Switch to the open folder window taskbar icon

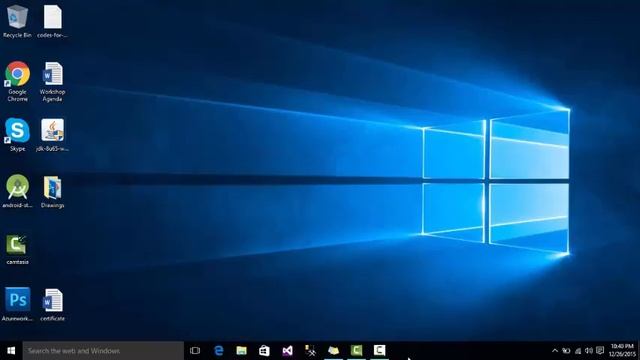333,351
